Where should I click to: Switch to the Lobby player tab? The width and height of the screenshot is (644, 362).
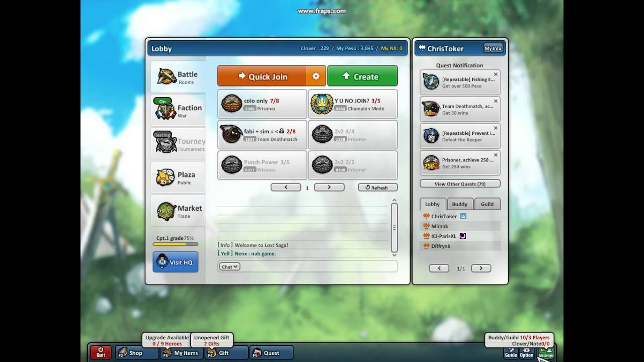click(432, 204)
